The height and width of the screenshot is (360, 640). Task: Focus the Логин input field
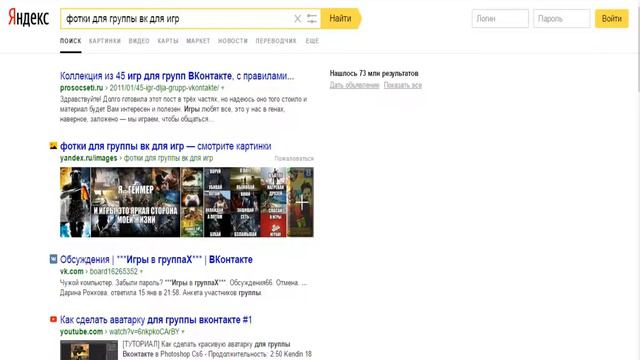click(x=500, y=18)
